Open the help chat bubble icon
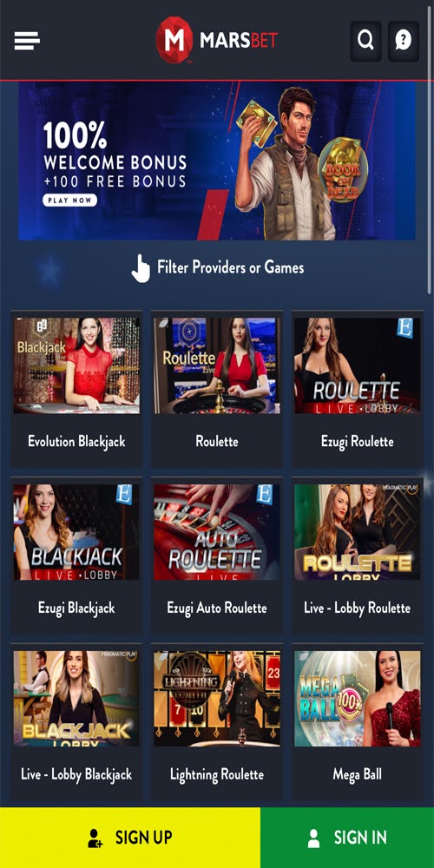434x868 pixels. click(x=403, y=41)
